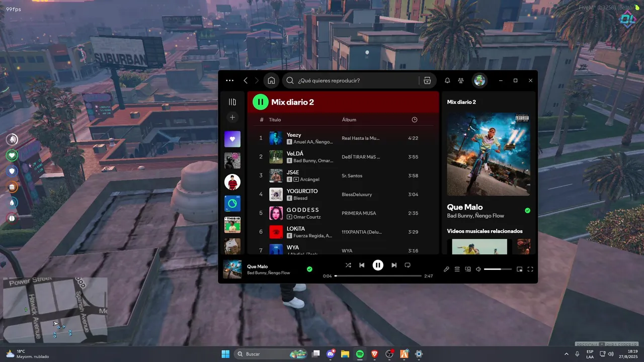This screenshot has width=644, height=362.
Task: Open the mini player icon
Action: [x=520, y=269]
